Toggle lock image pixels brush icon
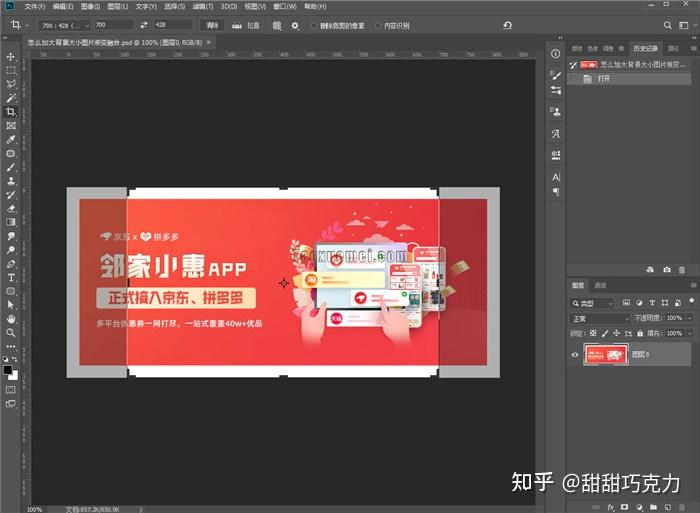700x513 pixels. 604,333
